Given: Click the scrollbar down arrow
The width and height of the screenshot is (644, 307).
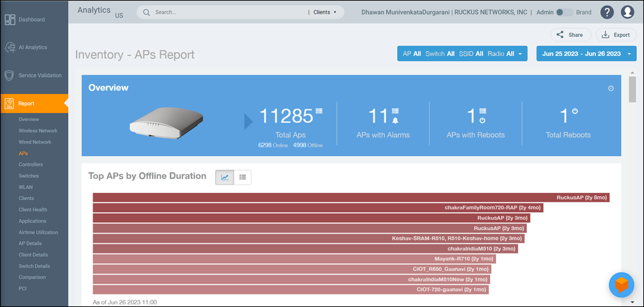Looking at the screenshot, I should pyautogui.click(x=632, y=302).
